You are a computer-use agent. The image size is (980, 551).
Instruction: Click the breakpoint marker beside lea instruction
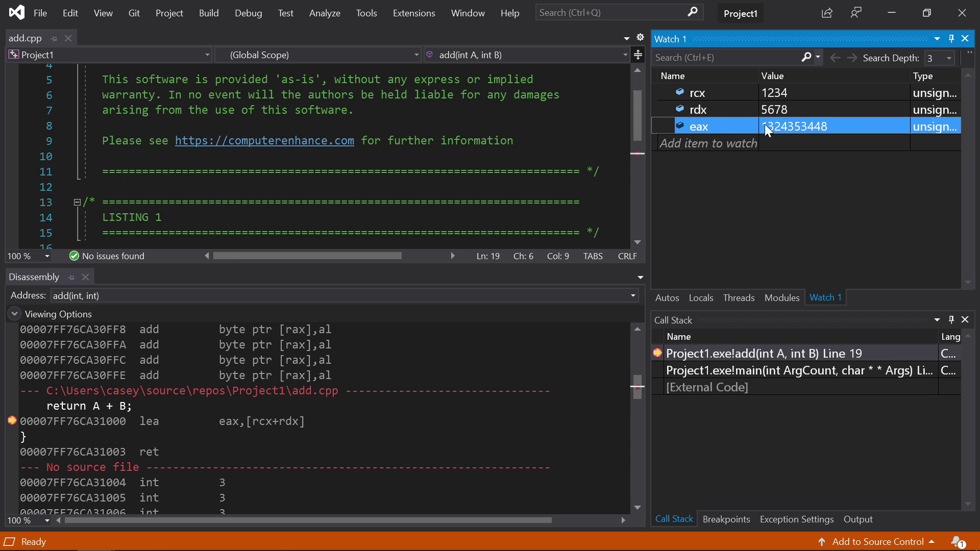(12, 421)
